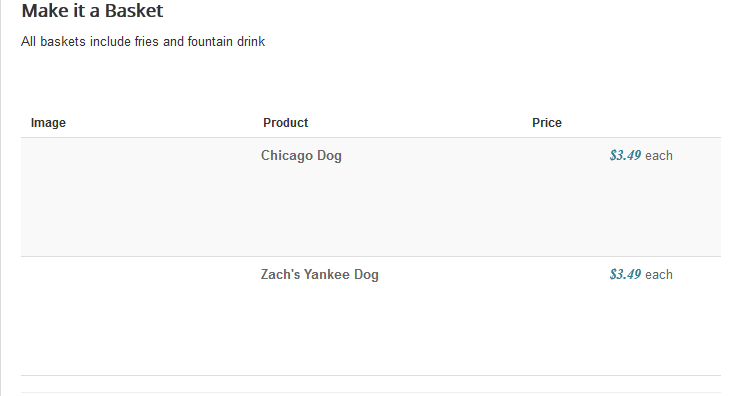
Task: Open the Chicago Dog product link
Action: (301, 156)
